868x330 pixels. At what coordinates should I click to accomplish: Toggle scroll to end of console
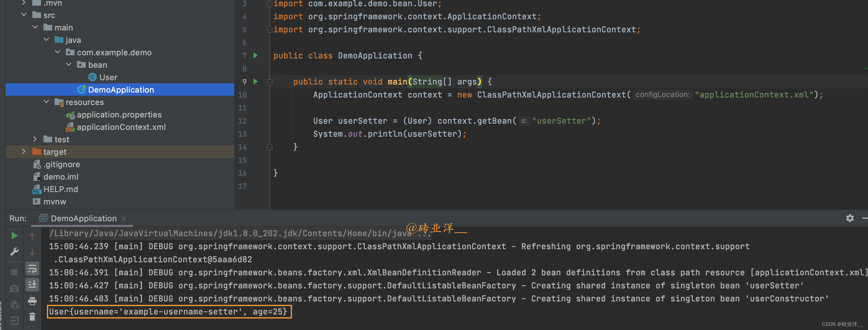[x=32, y=285]
